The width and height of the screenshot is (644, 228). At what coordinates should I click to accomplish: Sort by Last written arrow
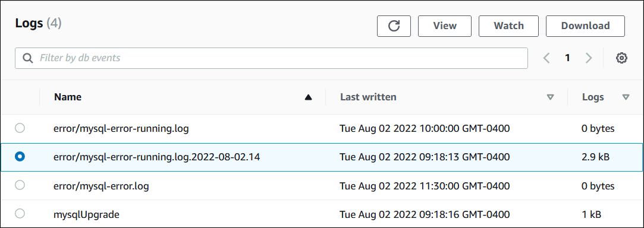551,97
